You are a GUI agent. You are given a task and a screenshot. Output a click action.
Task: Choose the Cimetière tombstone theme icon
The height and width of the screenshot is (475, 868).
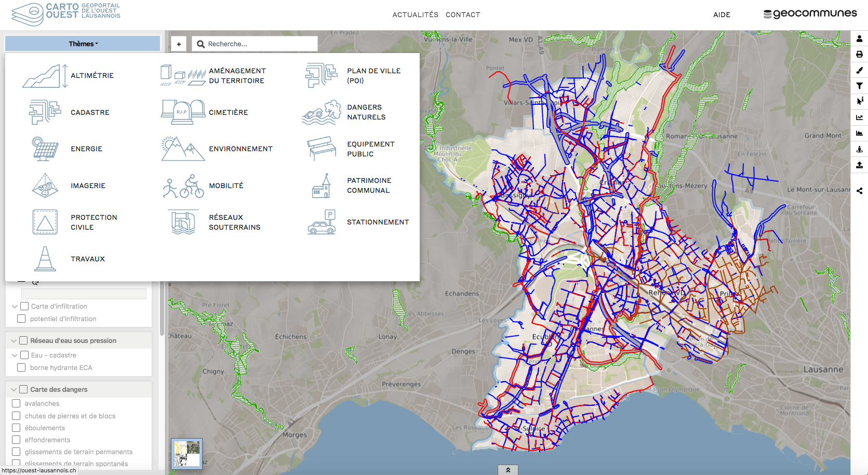point(183,112)
